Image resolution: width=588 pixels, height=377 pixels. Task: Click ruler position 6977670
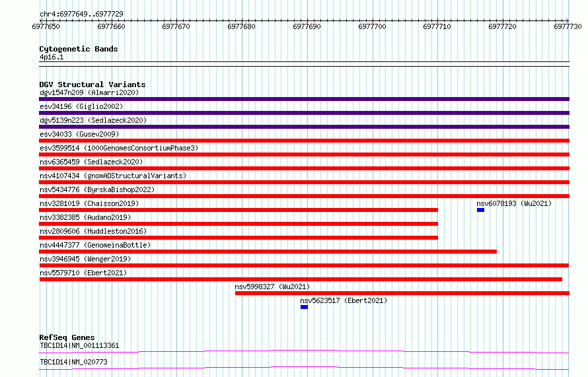tap(176, 26)
